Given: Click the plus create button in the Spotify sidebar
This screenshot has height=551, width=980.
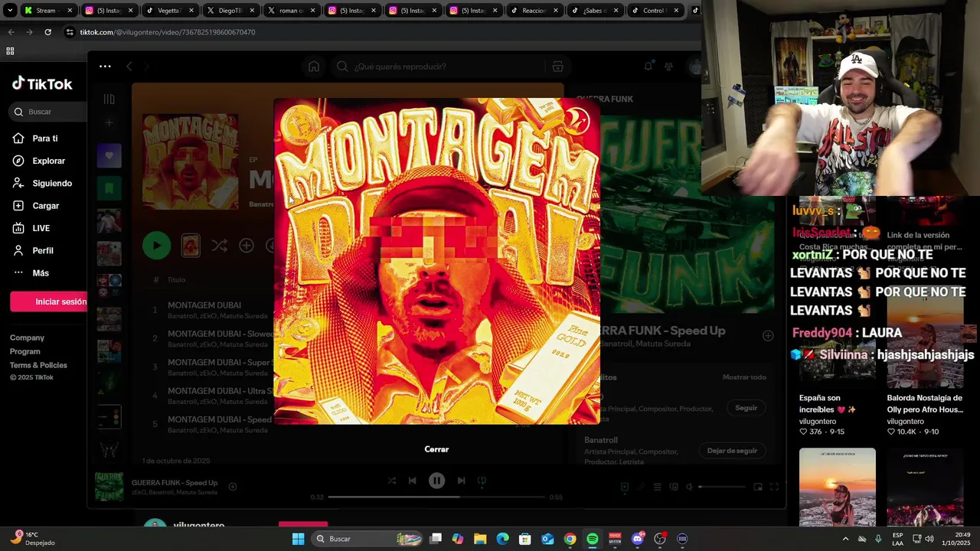Looking at the screenshot, I should (109, 122).
